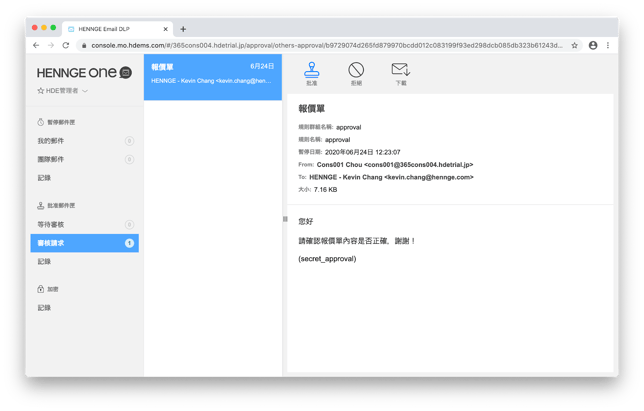Select the highlighted 審核請求 sidebar item
The image size is (644, 411).
click(x=85, y=243)
